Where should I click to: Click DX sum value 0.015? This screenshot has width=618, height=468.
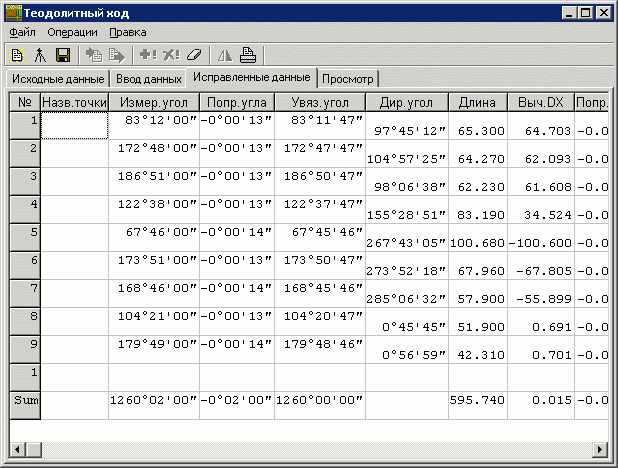552,400
